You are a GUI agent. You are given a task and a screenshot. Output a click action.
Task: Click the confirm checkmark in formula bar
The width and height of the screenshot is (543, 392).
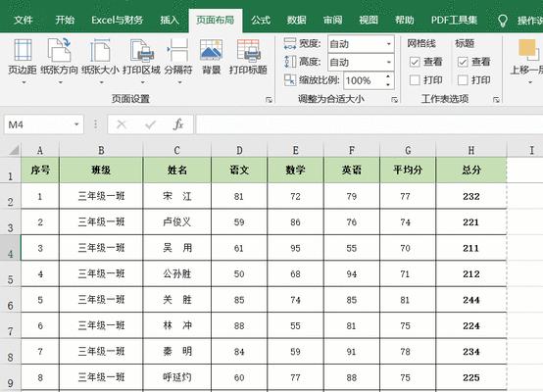[150, 124]
